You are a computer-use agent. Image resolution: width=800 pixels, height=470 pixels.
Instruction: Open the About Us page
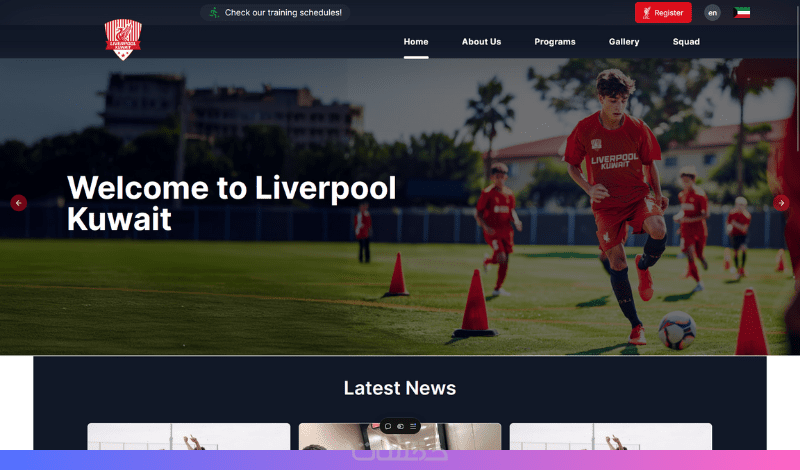[x=481, y=42]
